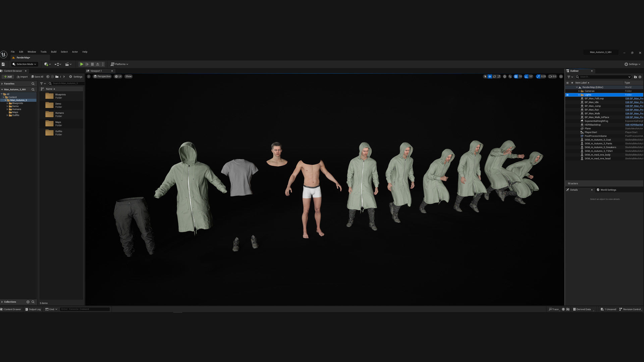The width and height of the screenshot is (644, 362).
Task: Click Edit BP_Man link for BP_Man_Idle
Action: pyautogui.click(x=634, y=102)
